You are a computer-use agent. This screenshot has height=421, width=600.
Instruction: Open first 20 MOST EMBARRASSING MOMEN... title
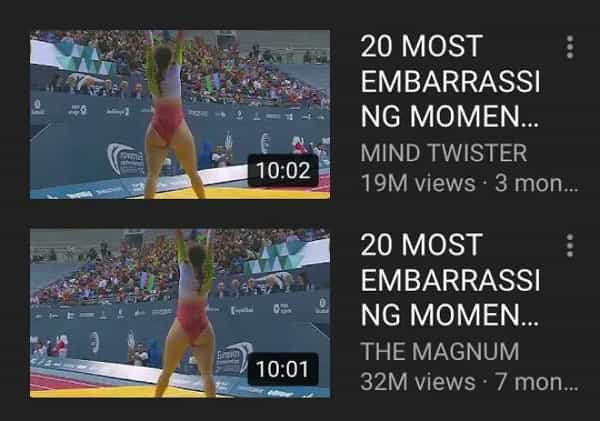point(450,81)
